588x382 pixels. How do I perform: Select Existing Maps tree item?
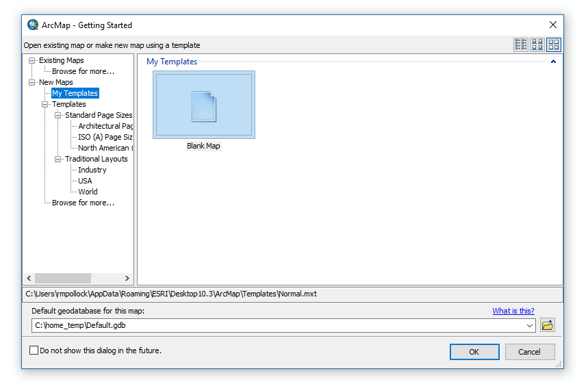click(62, 60)
